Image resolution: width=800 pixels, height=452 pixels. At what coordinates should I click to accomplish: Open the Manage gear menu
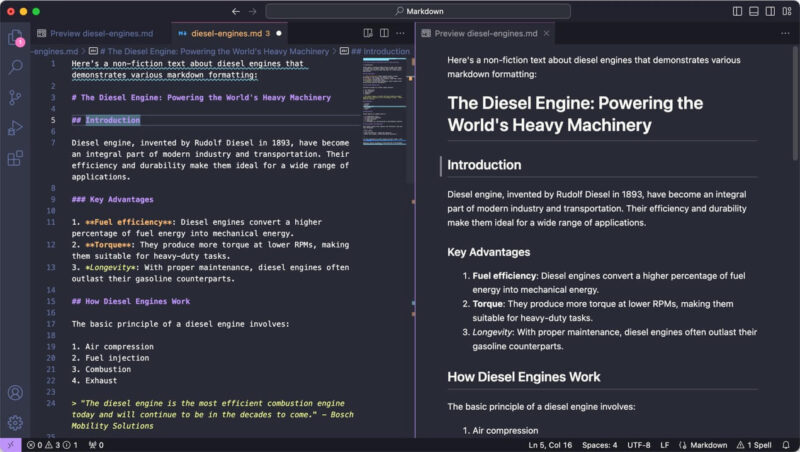point(15,422)
